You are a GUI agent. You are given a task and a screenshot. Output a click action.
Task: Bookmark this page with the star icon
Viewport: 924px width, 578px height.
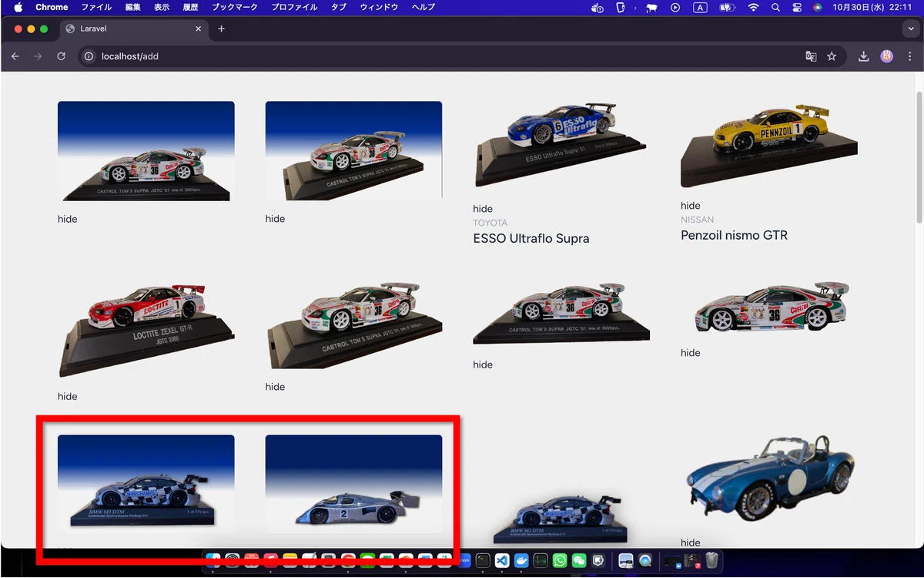(832, 56)
